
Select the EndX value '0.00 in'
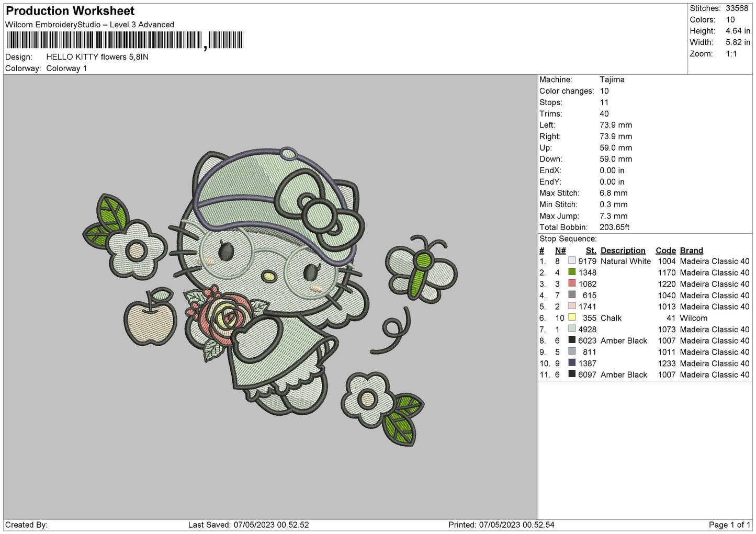click(x=612, y=171)
